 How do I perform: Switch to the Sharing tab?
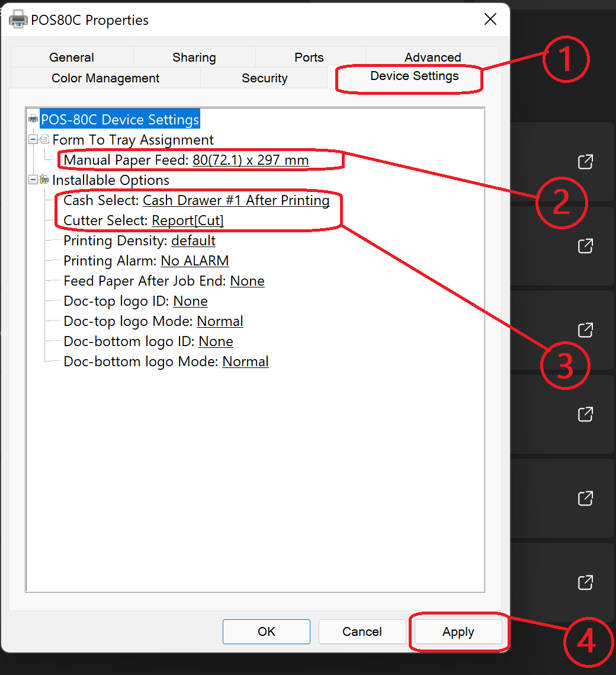(x=194, y=57)
